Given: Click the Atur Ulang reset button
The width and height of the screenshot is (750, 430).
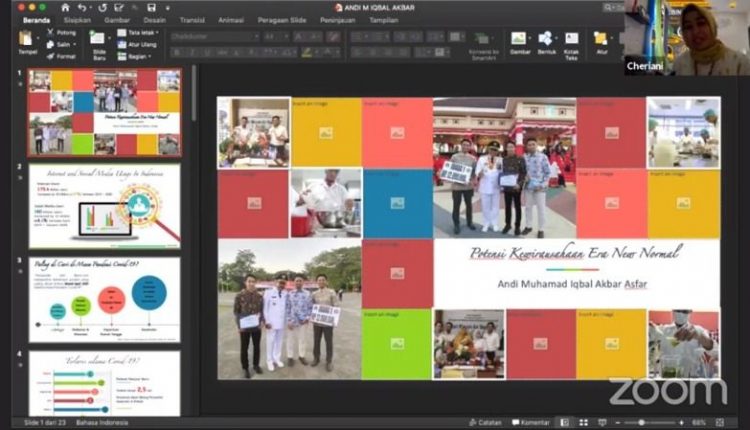Looking at the screenshot, I should click(x=137, y=44).
